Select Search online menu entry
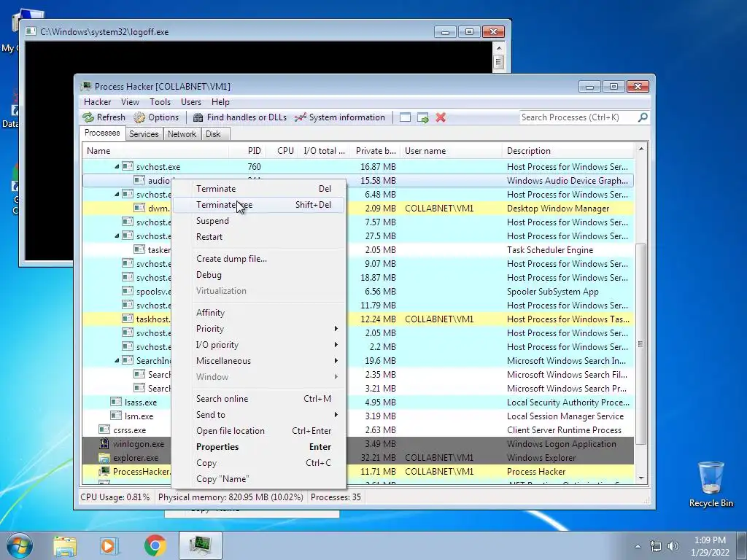Viewport: 747px width, 560px height. point(258,399)
